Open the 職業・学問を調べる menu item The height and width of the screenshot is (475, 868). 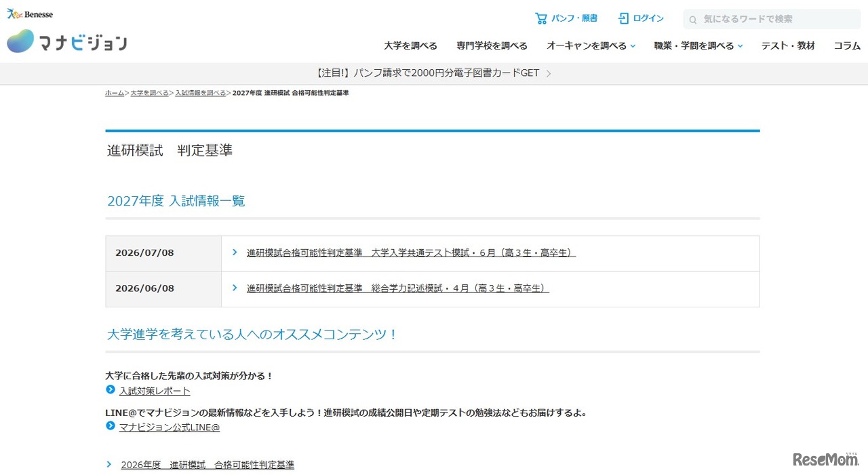[694, 46]
